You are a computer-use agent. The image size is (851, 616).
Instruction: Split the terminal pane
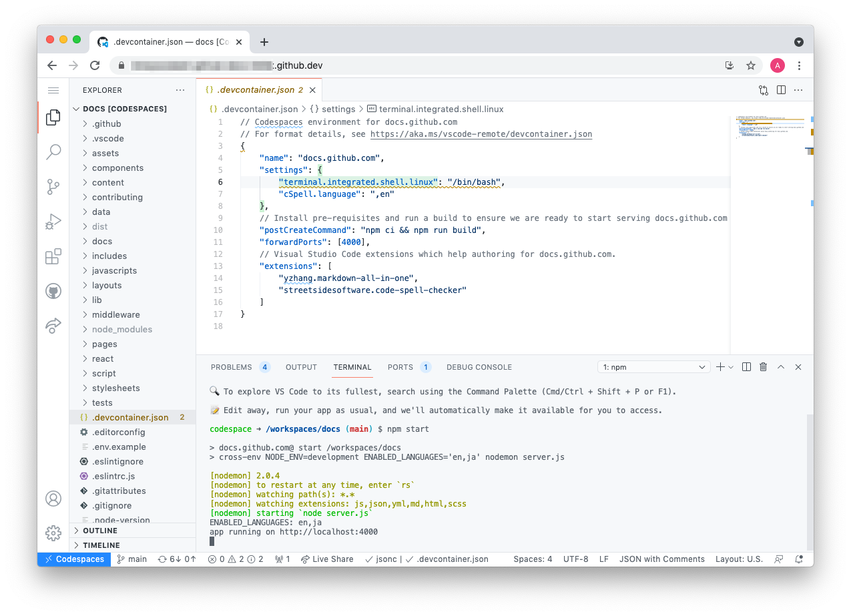(746, 366)
